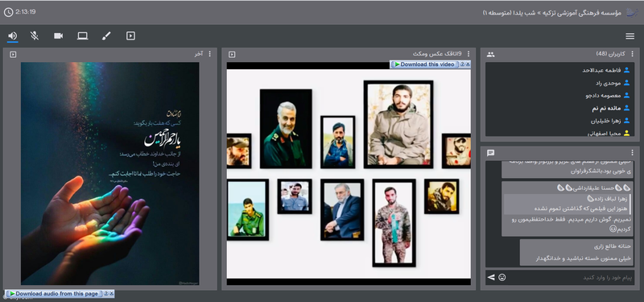
Task: Open help on Download this video bar
Action: [462, 64]
